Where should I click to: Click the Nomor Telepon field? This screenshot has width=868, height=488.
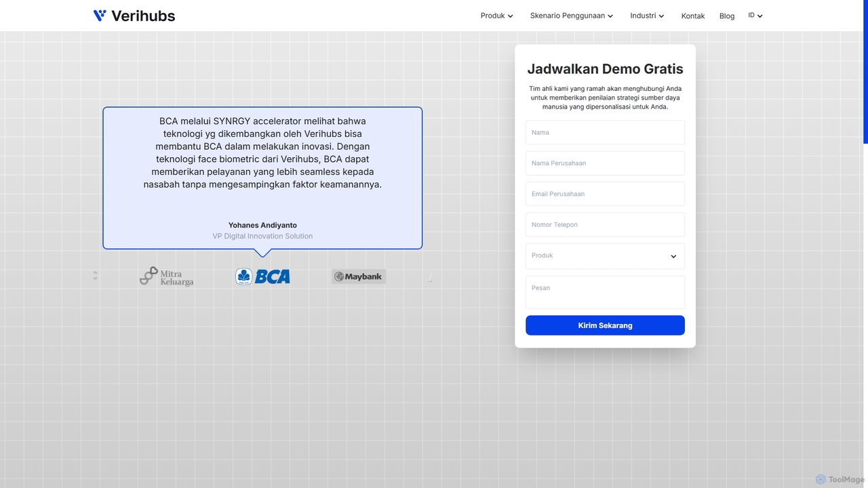[x=605, y=224]
